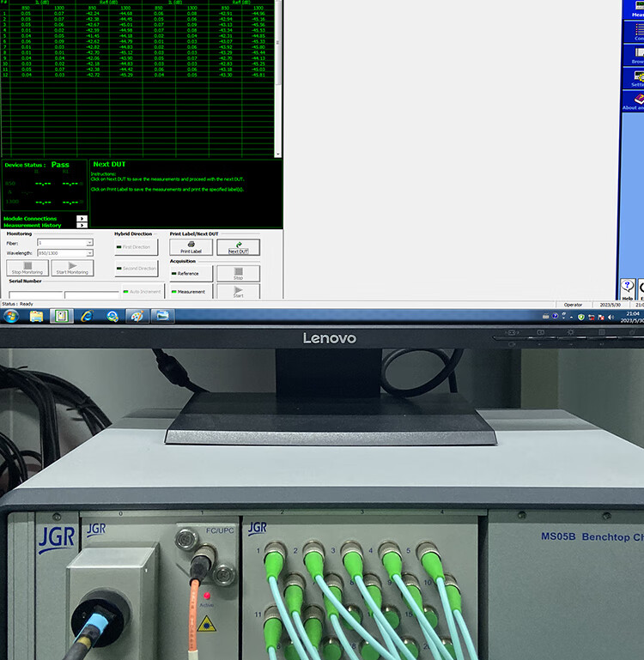Screen dimensions: 644x660
Task: Open the Fiber dropdown
Action: (65, 243)
